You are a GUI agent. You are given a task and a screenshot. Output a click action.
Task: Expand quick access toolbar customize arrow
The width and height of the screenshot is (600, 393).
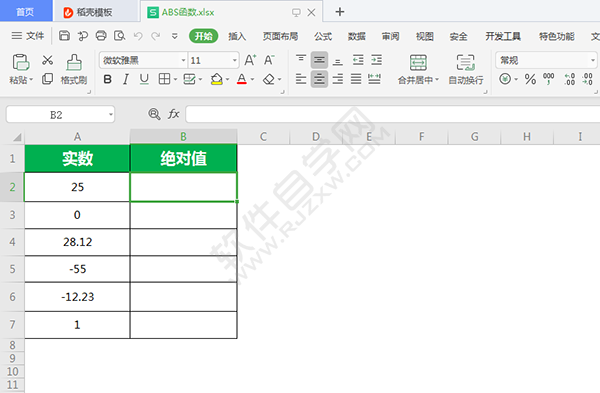174,36
